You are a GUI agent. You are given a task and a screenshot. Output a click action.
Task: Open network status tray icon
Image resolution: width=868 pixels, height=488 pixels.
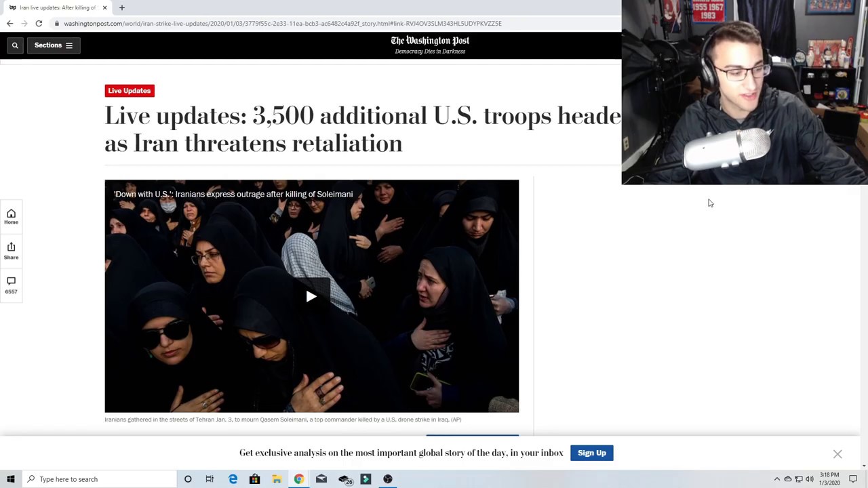[x=799, y=479]
